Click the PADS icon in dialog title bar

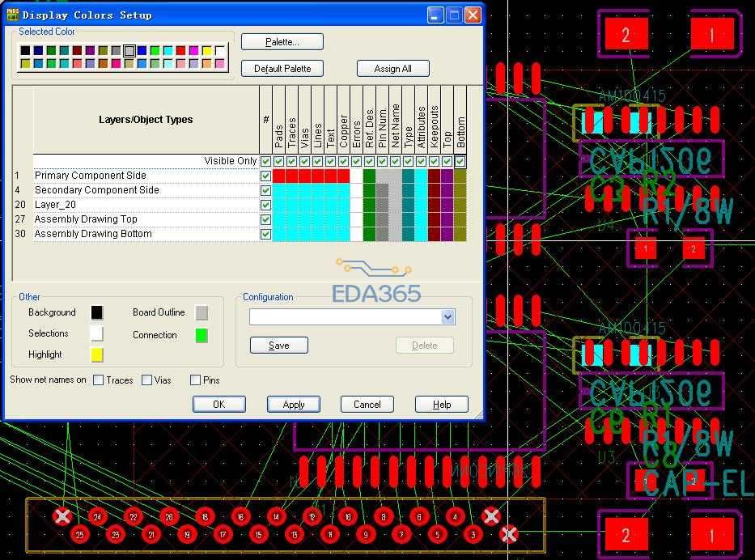[12, 15]
